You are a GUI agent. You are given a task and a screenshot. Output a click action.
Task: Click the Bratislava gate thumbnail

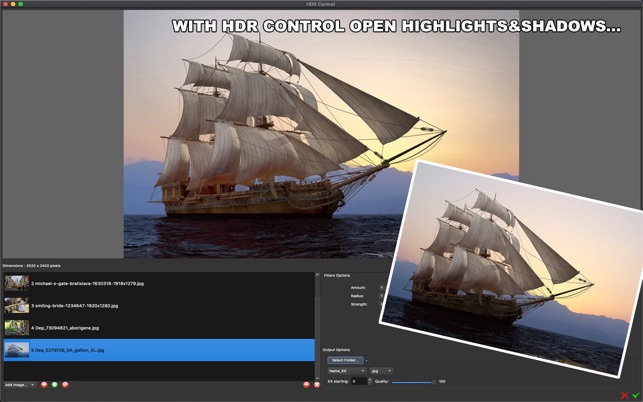coord(17,283)
